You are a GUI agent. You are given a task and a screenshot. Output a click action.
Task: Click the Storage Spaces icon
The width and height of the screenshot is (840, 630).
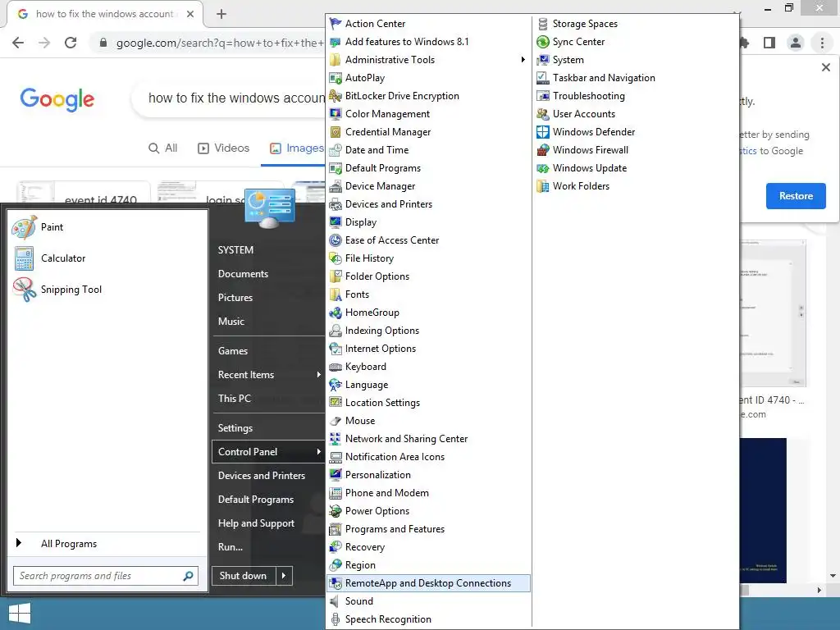click(543, 24)
